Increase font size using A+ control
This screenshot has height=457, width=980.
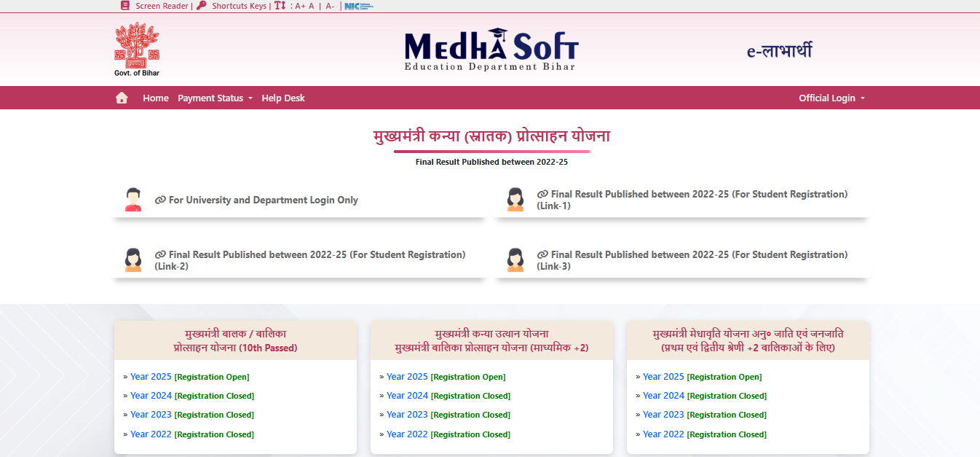(300, 6)
